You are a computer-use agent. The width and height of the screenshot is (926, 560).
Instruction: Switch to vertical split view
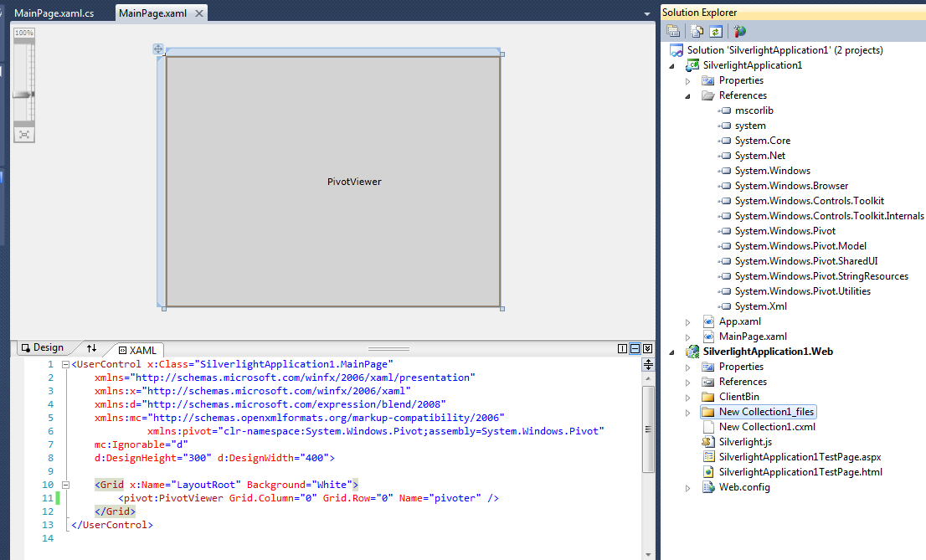[622, 348]
